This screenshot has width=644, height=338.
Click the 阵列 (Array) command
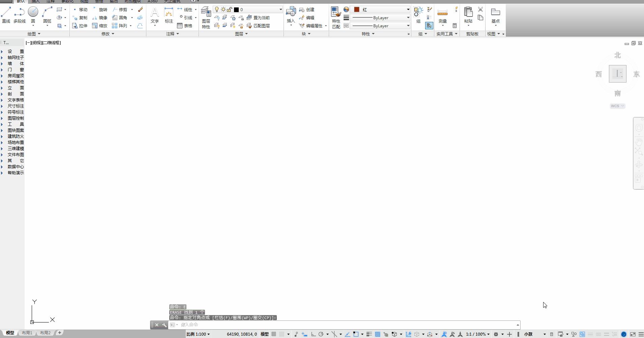(120, 26)
